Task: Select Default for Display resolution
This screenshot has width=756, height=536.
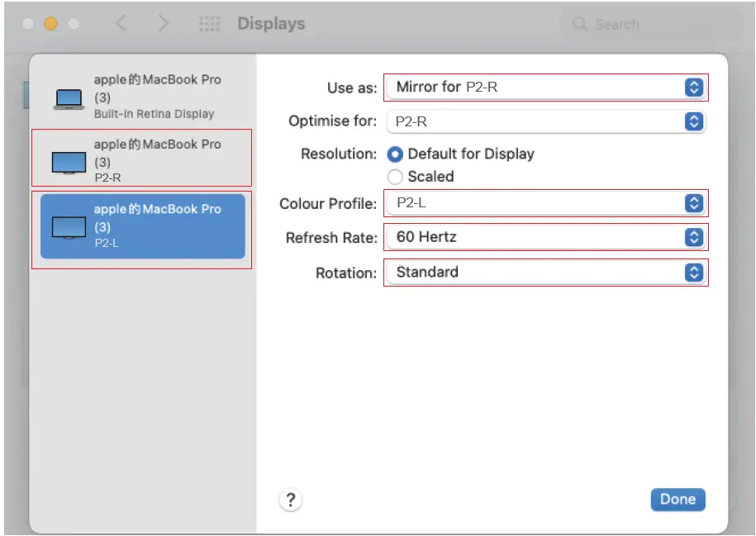Action: (x=396, y=154)
